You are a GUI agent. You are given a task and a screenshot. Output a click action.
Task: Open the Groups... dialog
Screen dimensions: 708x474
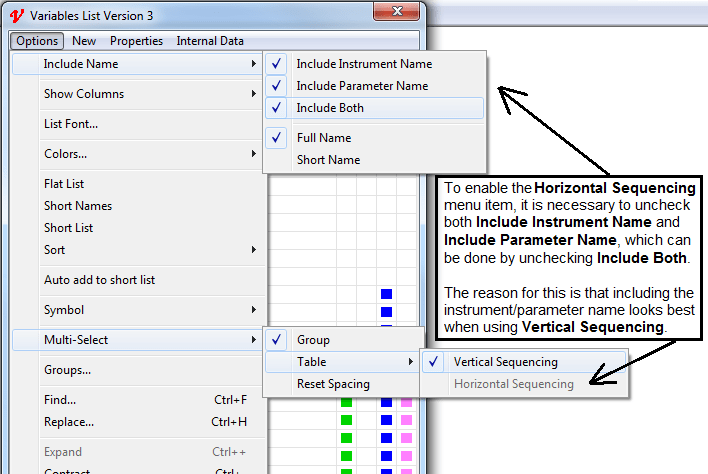click(x=137, y=370)
